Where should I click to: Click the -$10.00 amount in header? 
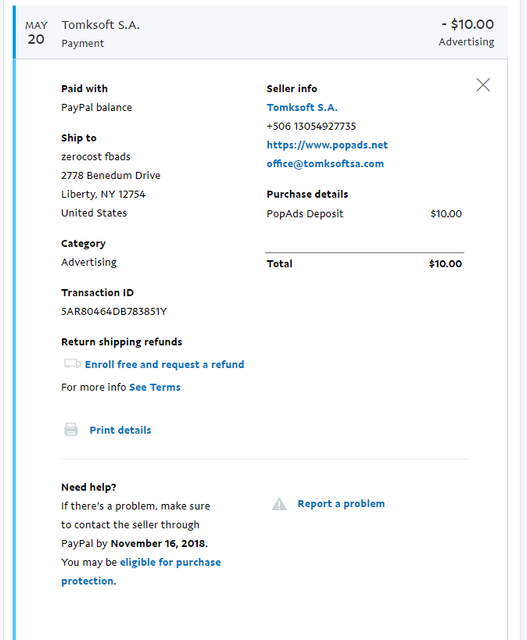click(x=467, y=24)
